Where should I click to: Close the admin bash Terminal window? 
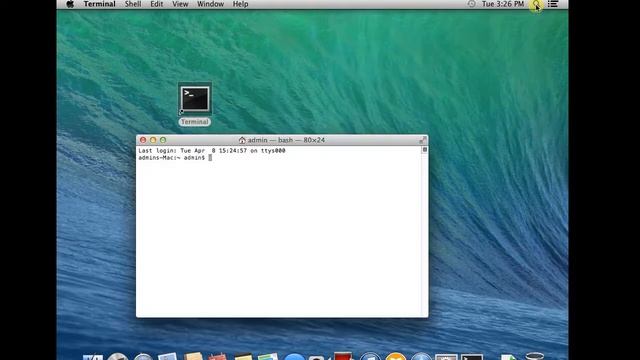click(143, 140)
